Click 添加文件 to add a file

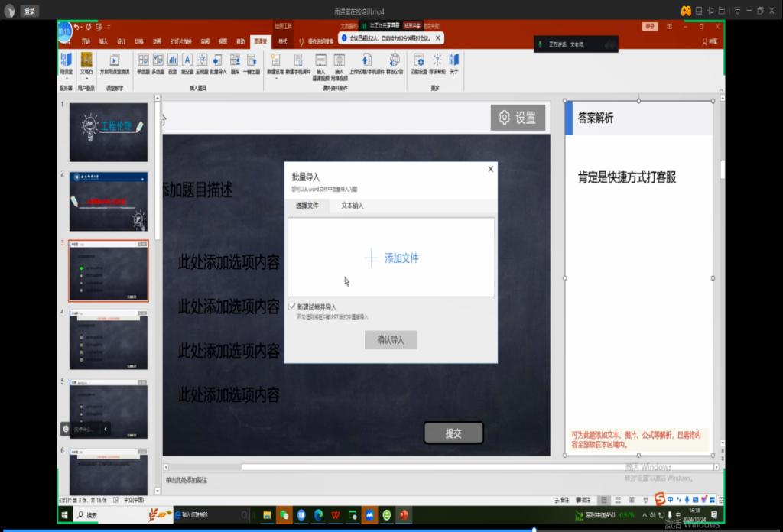coord(391,258)
